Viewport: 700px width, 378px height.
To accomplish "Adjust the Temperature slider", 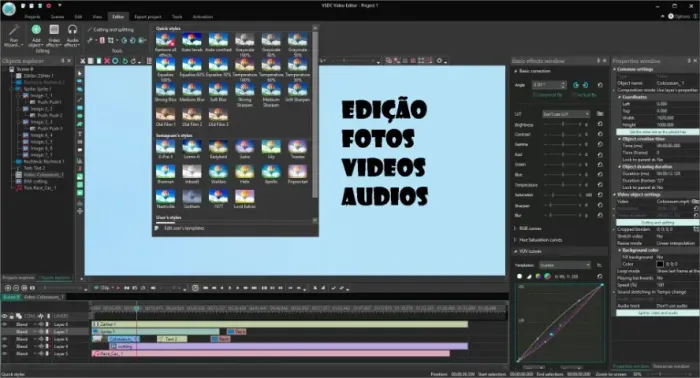I will pos(563,185).
